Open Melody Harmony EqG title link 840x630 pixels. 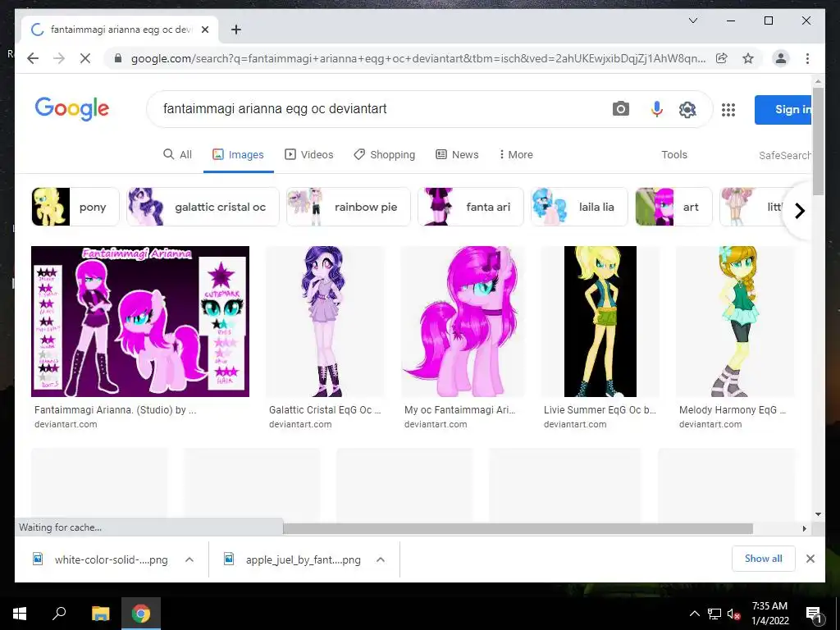pos(733,410)
